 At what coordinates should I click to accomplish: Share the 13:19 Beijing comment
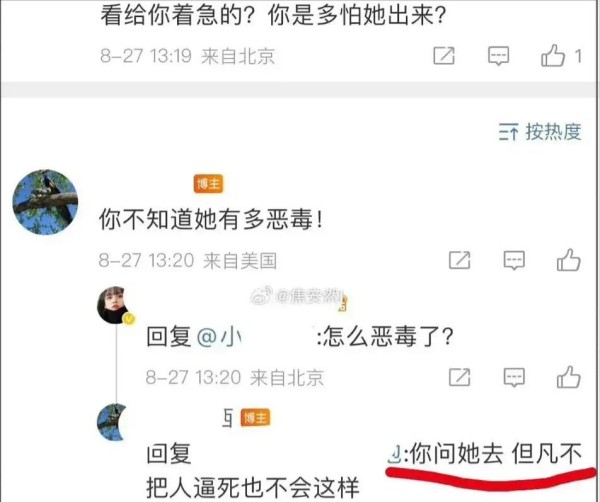(444, 56)
